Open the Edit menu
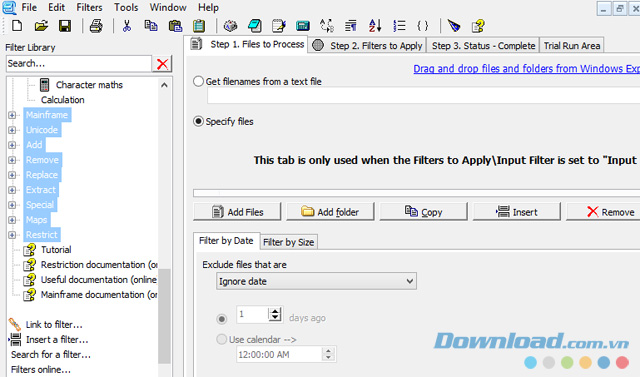This screenshot has height=377, width=640. click(x=56, y=7)
